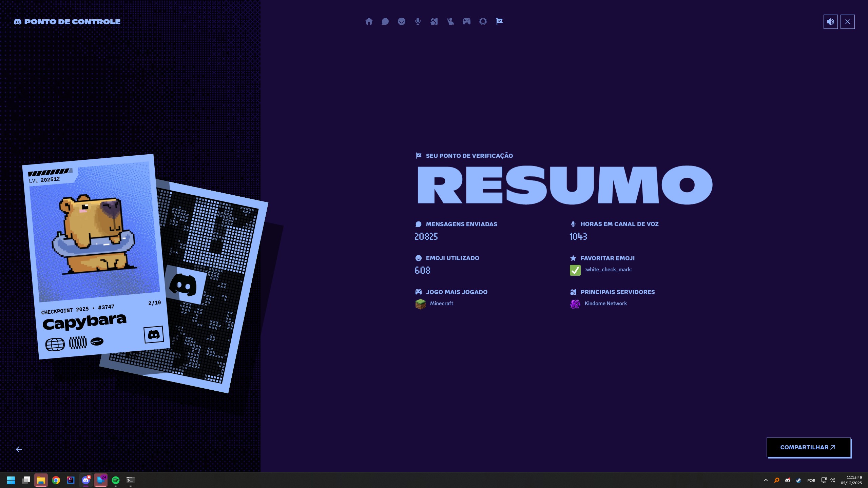Open the POR language selector

click(x=811, y=480)
